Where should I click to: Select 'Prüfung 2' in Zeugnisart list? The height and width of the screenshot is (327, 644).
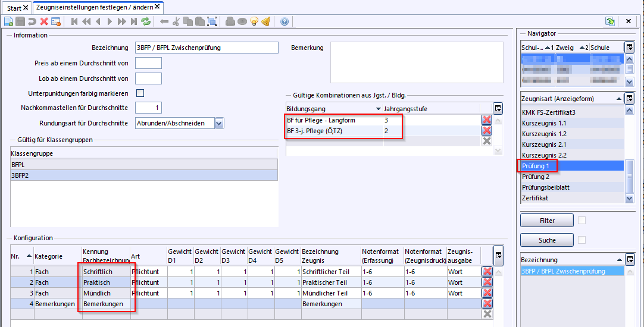(536, 177)
